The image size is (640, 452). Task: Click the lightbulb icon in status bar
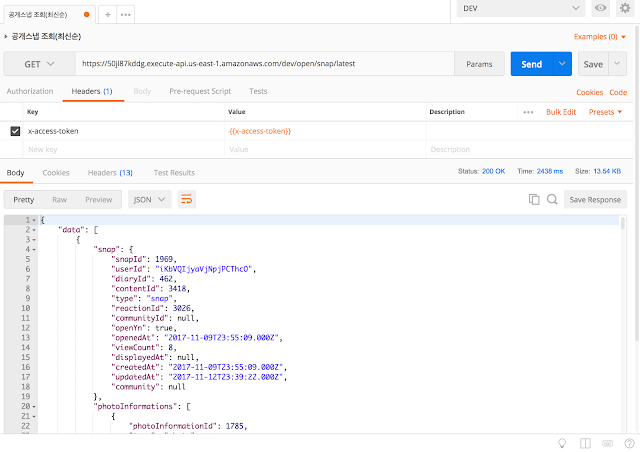tap(561, 442)
